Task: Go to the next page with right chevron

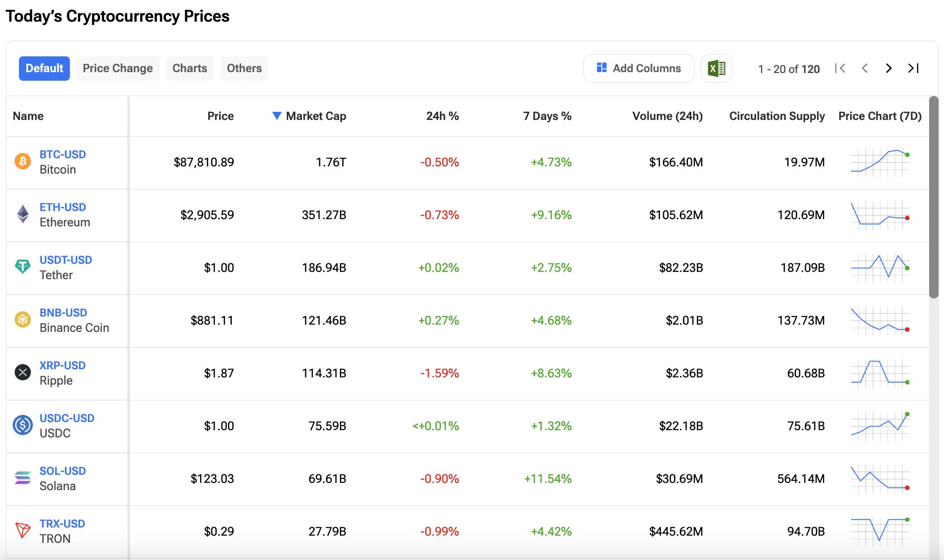Action: (888, 68)
